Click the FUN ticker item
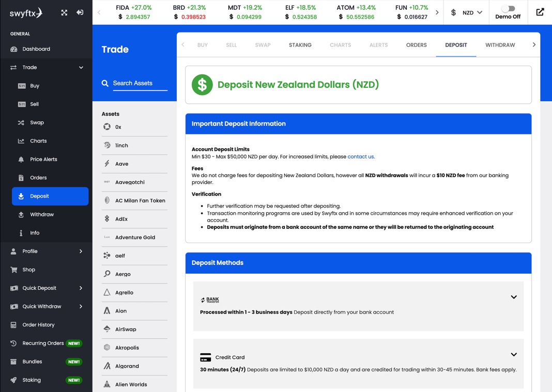The width and height of the screenshot is (552, 392). 412,12
